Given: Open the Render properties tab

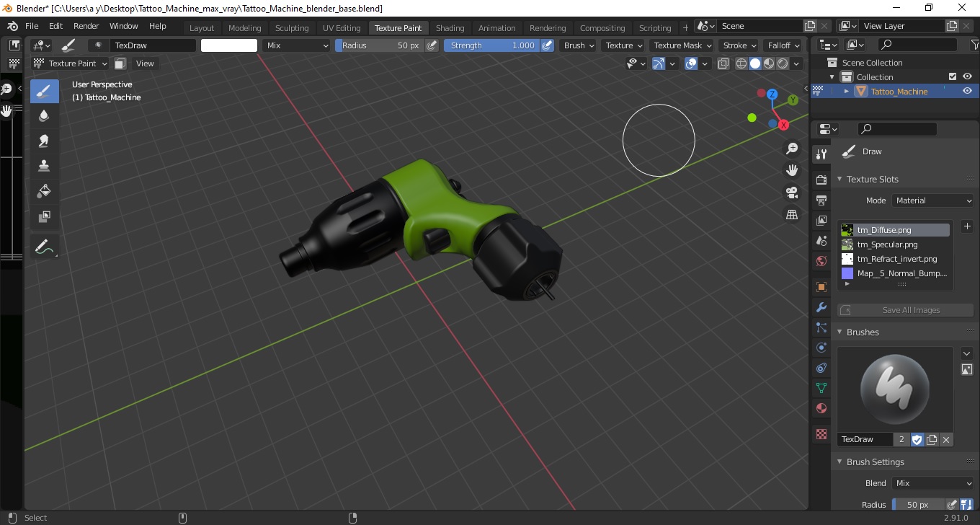Looking at the screenshot, I should pos(821,180).
